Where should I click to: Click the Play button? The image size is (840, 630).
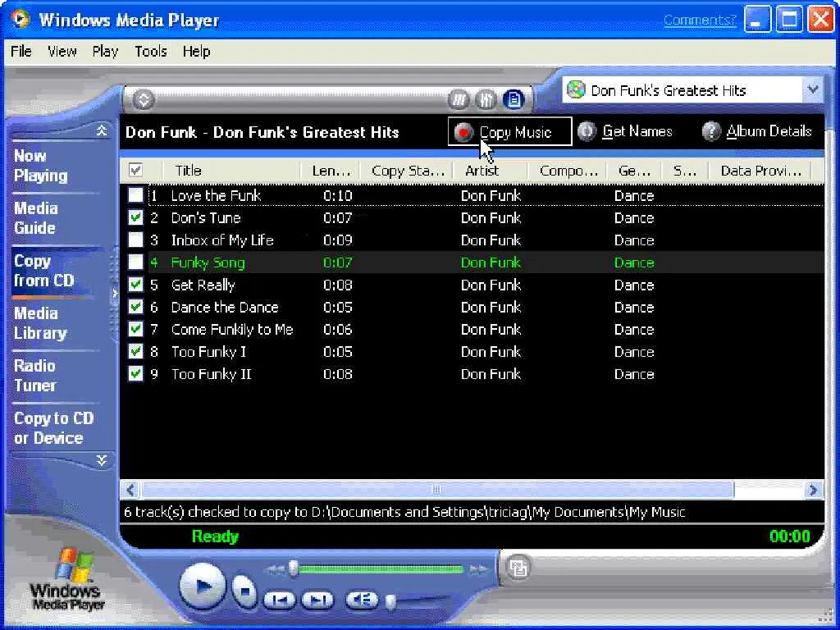(203, 586)
